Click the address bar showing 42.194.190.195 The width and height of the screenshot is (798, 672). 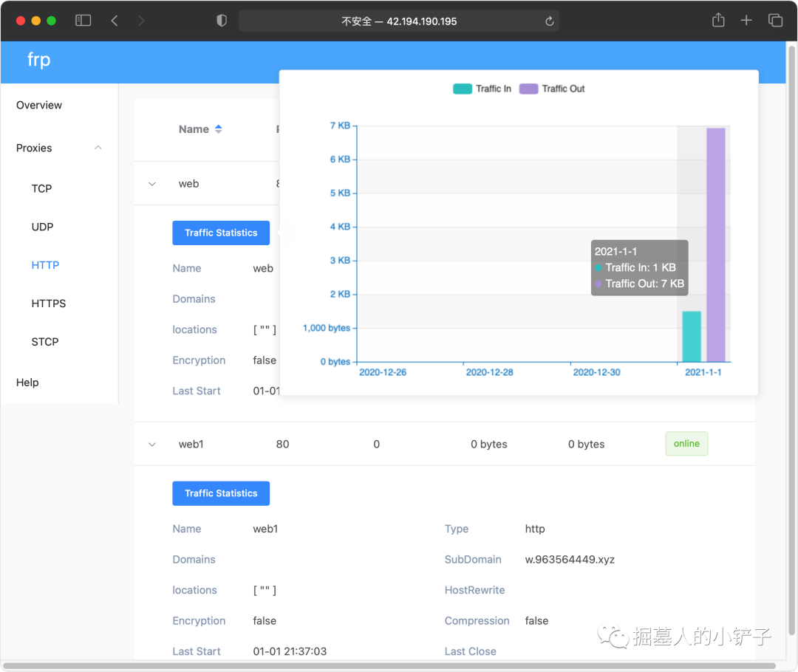(x=399, y=21)
